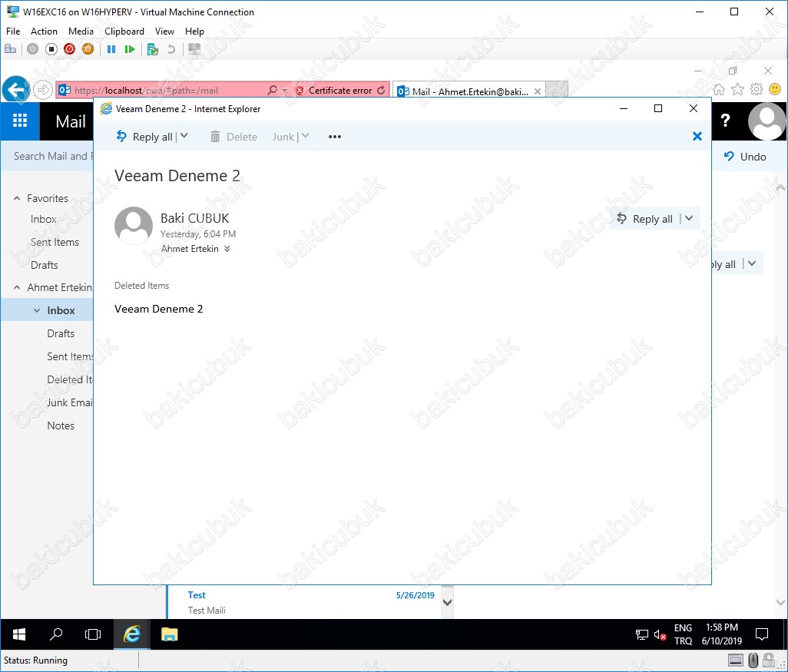This screenshot has height=672, width=788.
Task: Open the Action Center notifications icon
Action: pos(763,634)
